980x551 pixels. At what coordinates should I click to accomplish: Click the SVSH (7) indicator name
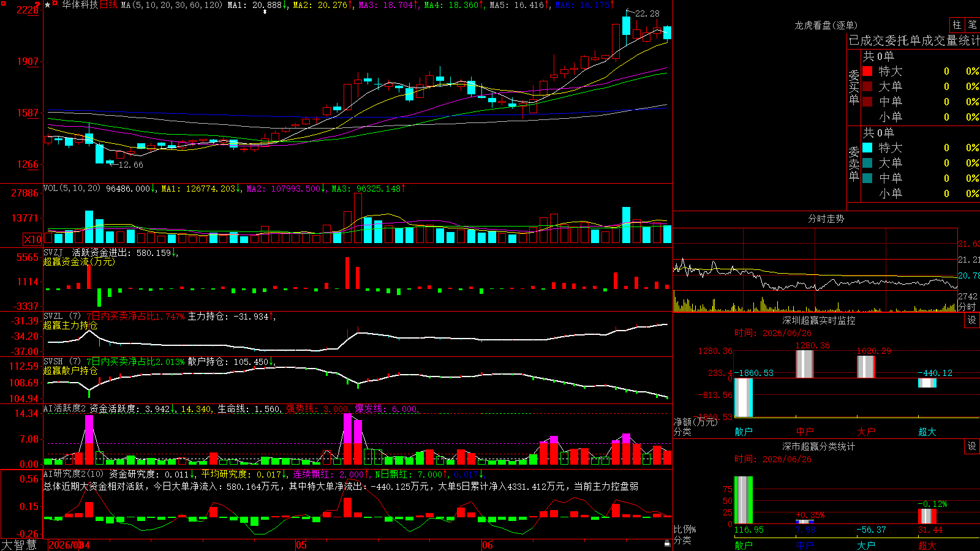(x=62, y=362)
